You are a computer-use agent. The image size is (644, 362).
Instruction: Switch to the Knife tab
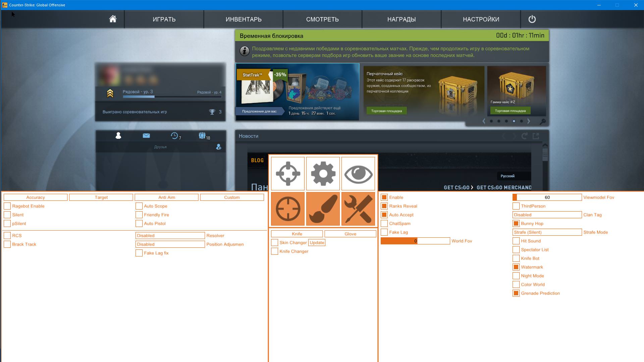[297, 234]
